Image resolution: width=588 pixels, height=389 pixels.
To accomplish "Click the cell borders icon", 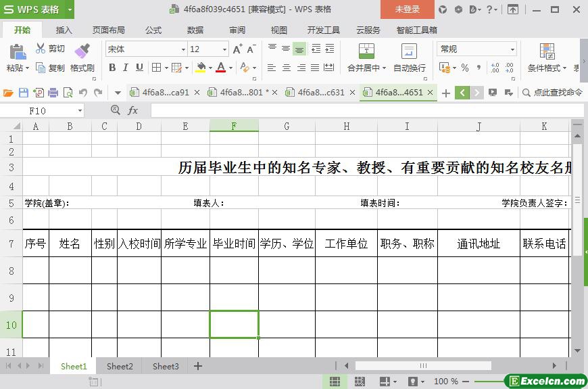I will pos(156,68).
